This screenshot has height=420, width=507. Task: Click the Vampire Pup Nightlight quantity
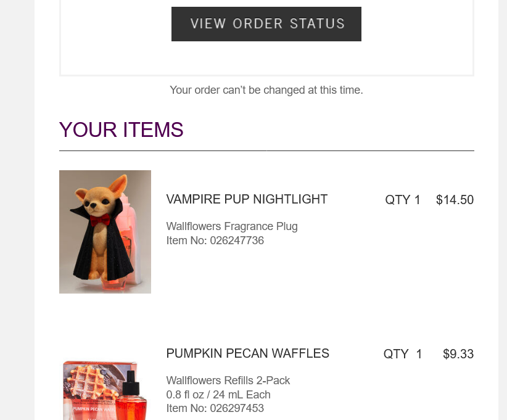point(403,200)
